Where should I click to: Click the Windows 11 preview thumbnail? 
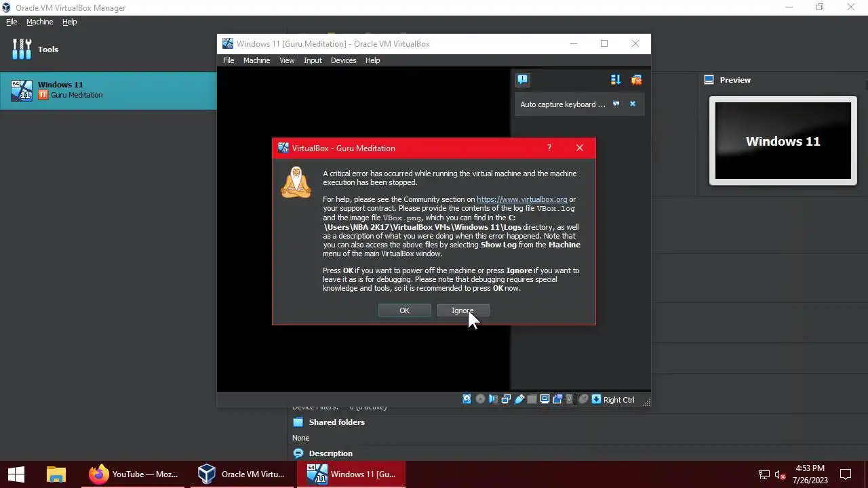pyautogui.click(x=783, y=141)
